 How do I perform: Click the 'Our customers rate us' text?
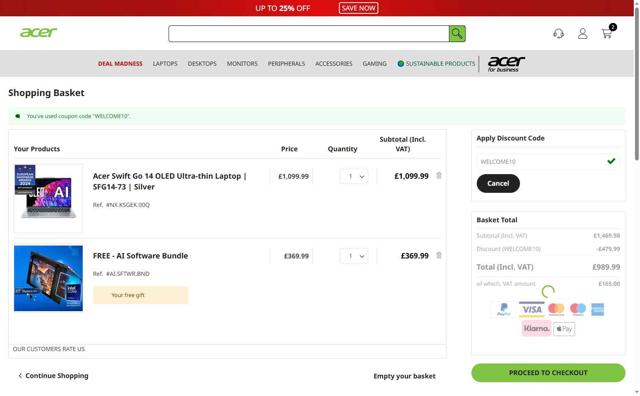49,349
